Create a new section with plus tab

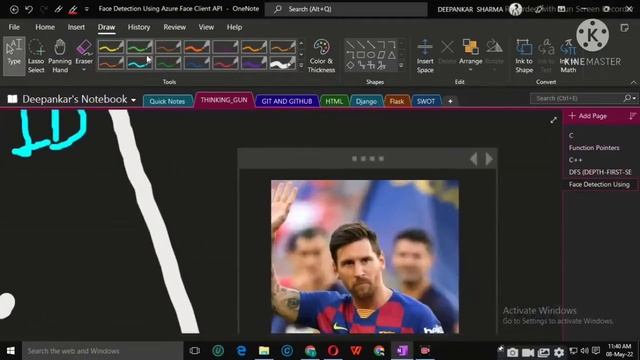[x=450, y=101]
